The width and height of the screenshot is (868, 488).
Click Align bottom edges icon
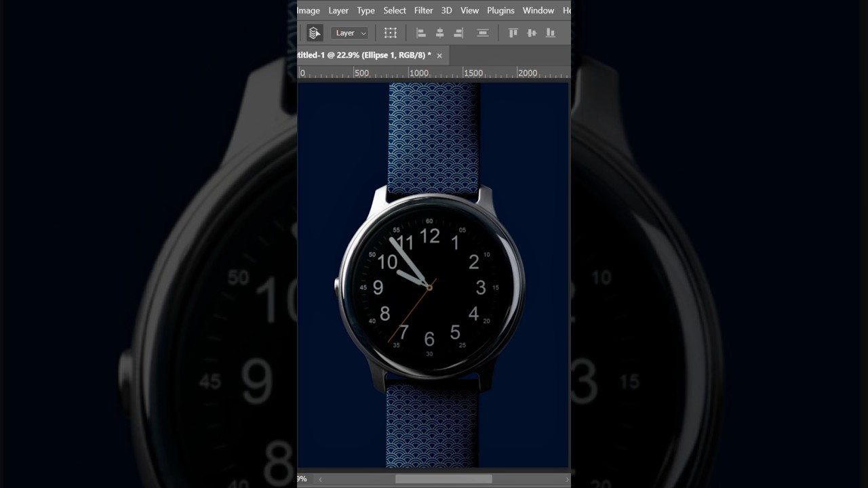(551, 33)
